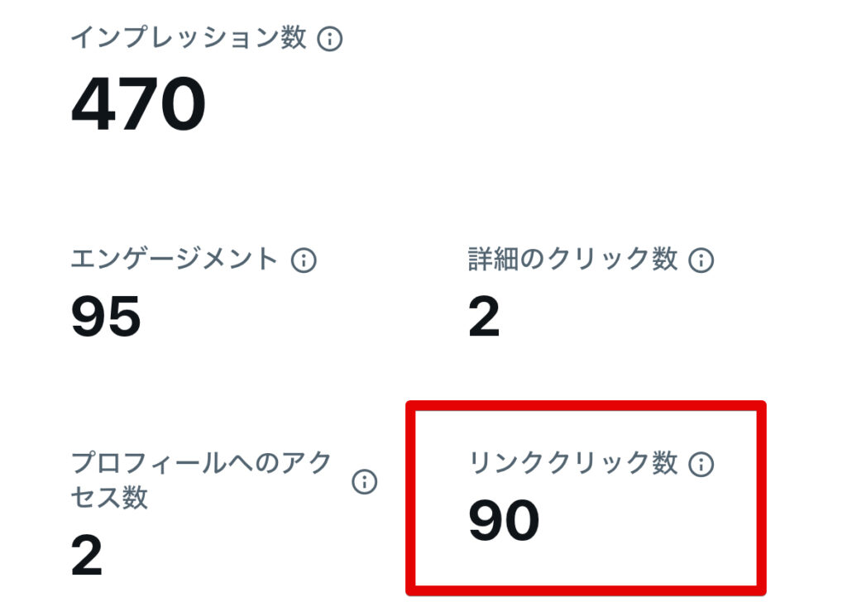Screen dimensions: 847x616
Task: Select the 詳細のクリック数 label
Action: tap(572, 260)
